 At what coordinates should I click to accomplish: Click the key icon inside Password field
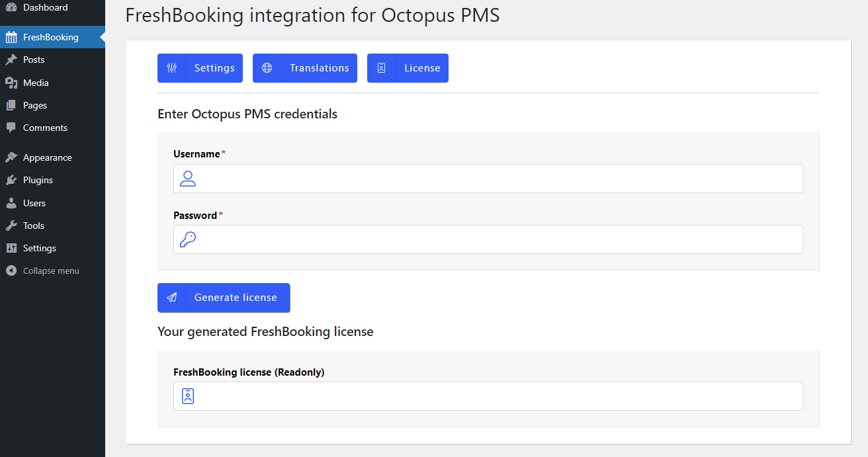tap(188, 239)
